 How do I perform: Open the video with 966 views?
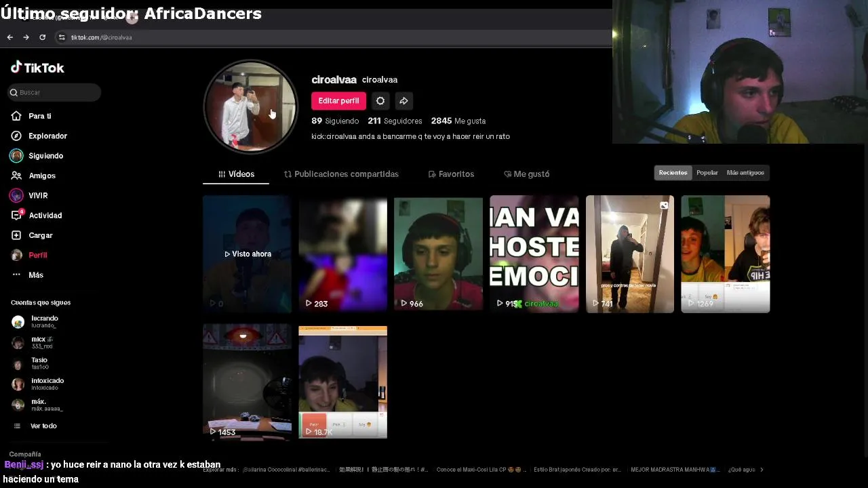[438, 254]
